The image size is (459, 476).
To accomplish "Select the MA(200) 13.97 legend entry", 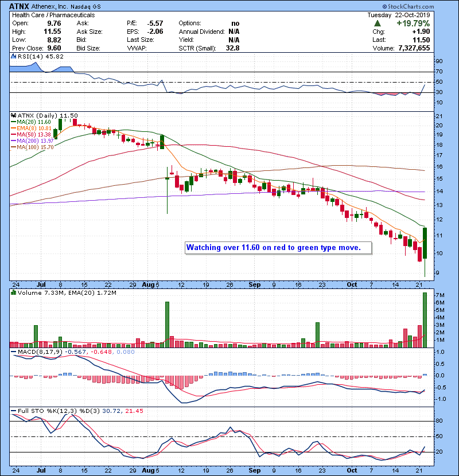I will point(32,141).
